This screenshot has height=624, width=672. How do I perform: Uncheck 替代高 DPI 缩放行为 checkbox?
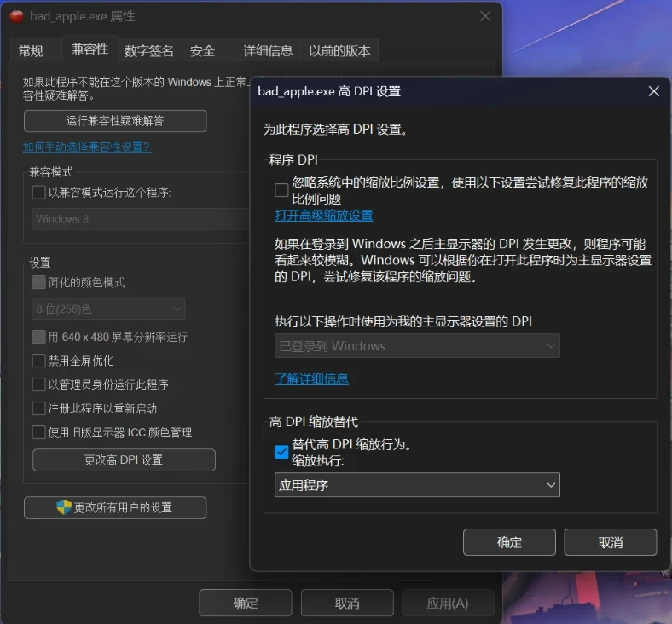click(x=281, y=452)
